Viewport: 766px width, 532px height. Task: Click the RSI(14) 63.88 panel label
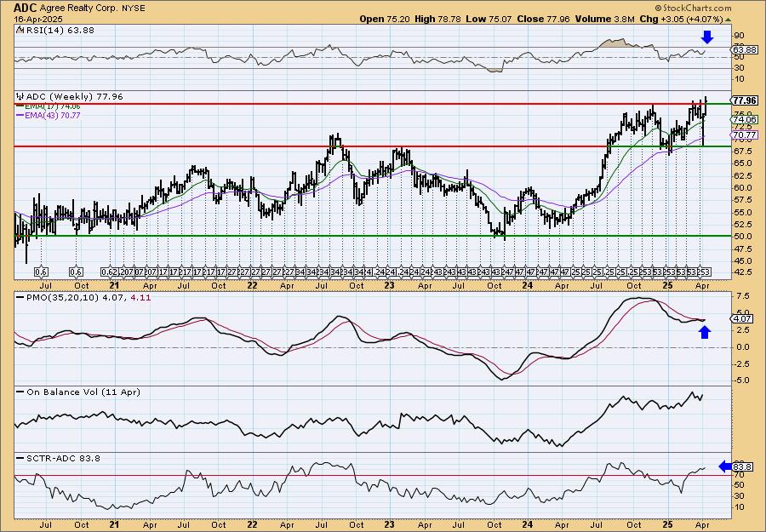pyautogui.click(x=59, y=31)
